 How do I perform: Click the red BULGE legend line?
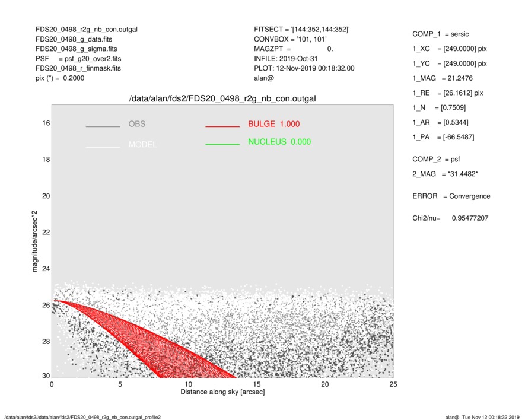[x=222, y=126]
